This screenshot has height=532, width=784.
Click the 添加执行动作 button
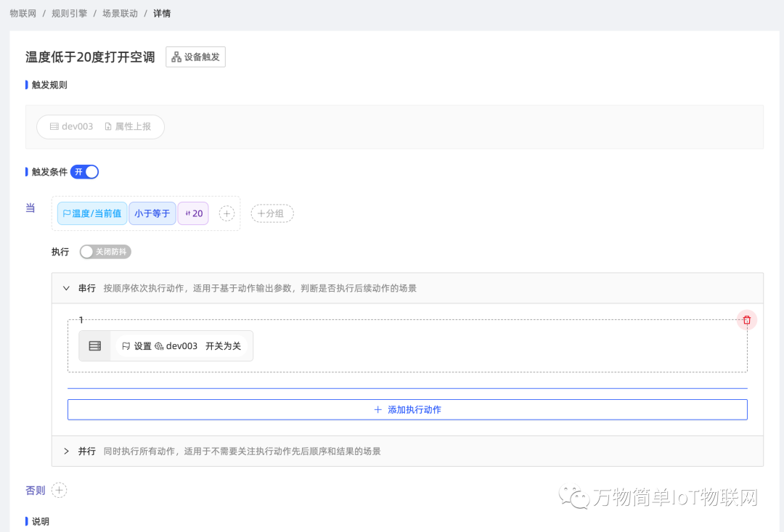point(407,409)
